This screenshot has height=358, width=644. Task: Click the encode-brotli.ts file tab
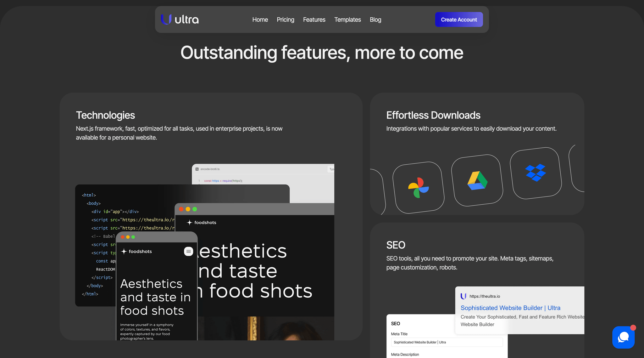pyautogui.click(x=210, y=169)
